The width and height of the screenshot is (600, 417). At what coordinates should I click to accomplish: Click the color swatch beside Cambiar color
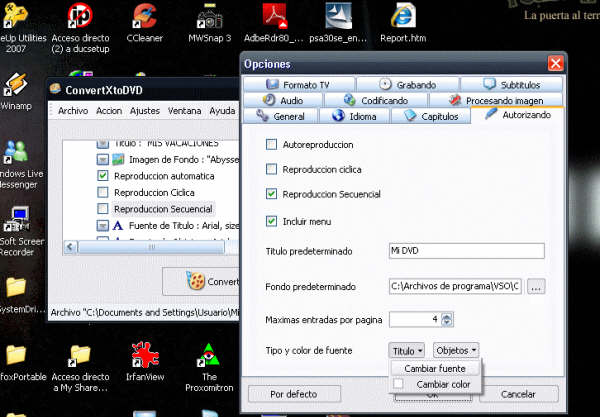pos(398,384)
